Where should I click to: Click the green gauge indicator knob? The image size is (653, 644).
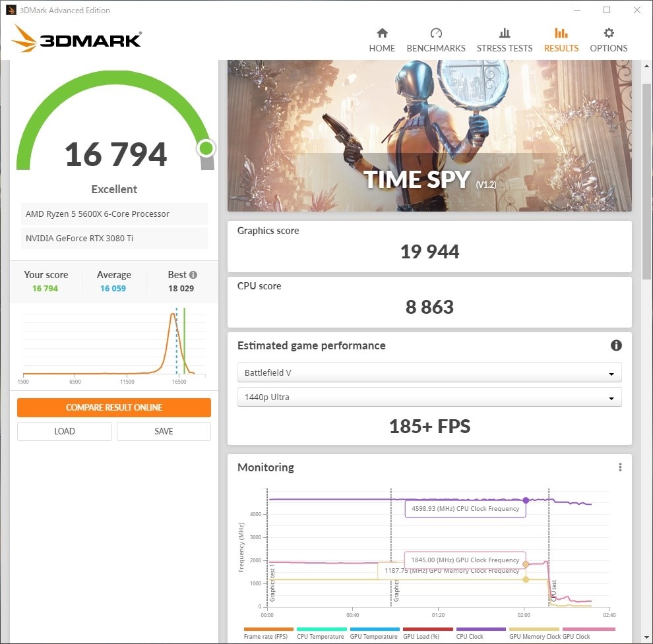pyautogui.click(x=206, y=148)
